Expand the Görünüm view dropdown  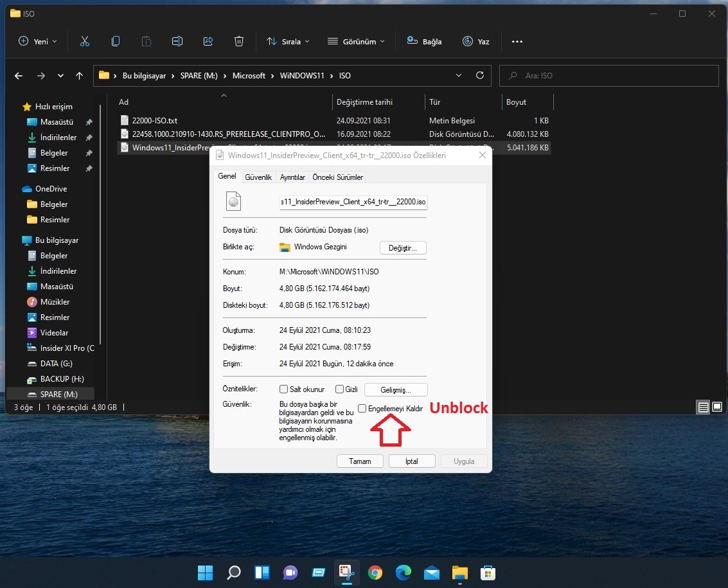click(356, 41)
